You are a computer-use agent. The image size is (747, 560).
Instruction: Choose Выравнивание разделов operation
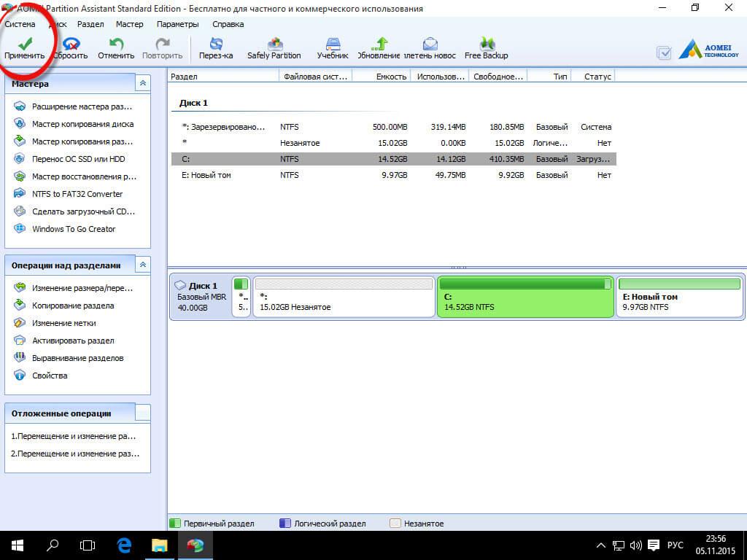(77, 358)
